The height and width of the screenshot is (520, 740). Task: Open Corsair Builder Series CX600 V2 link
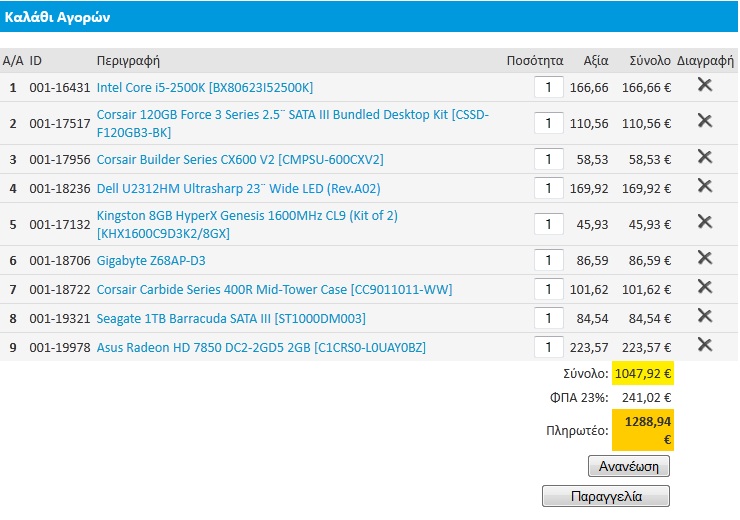tap(240, 160)
